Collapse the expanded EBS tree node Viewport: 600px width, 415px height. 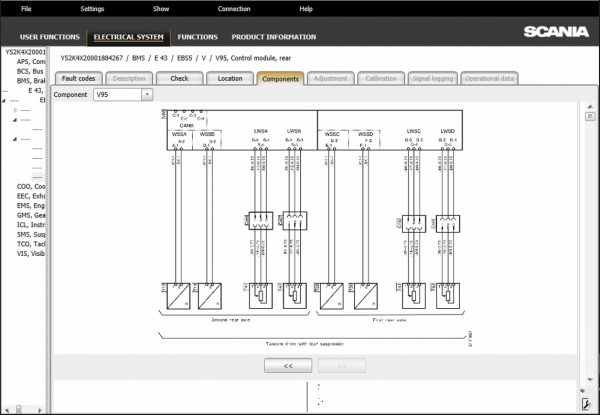click(x=4, y=100)
